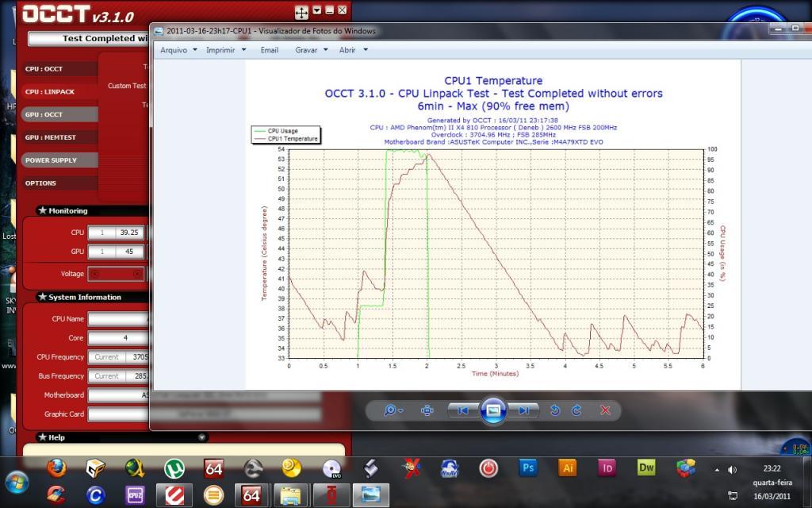Switch to the OCCT taskbar button
This screenshot has width=812, height=508.
pyautogui.click(x=331, y=495)
